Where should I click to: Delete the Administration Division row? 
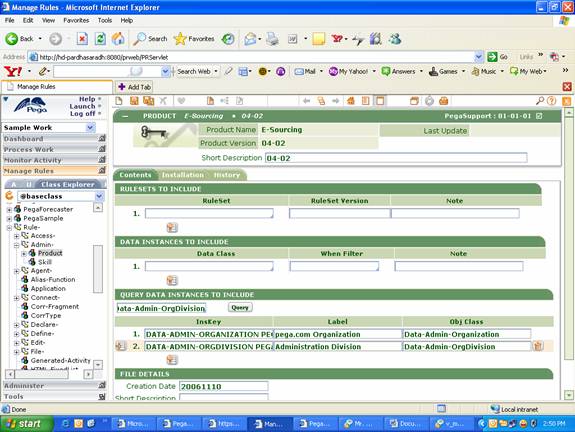coord(538,346)
